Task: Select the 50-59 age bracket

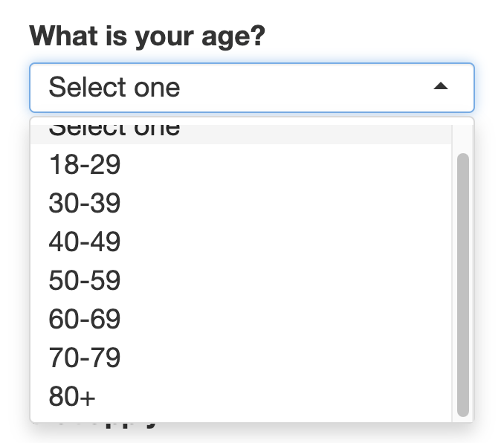Action: [x=85, y=280]
